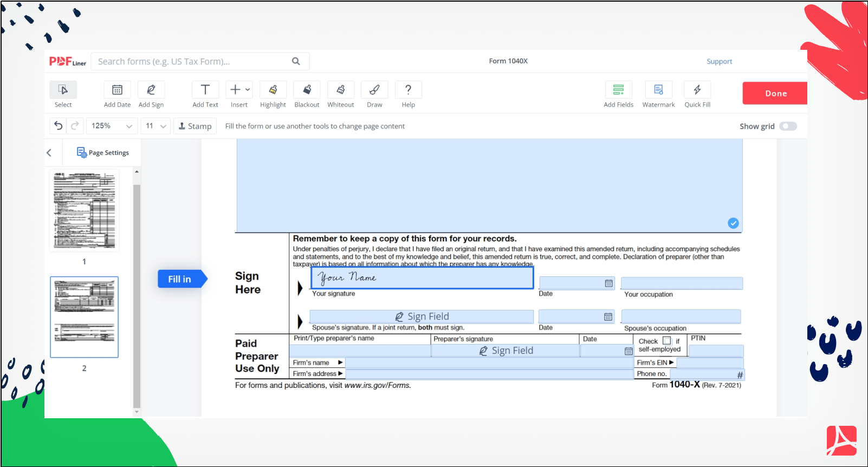Use the Quick Fill lightning icon
868x467 pixels.
coord(697,89)
